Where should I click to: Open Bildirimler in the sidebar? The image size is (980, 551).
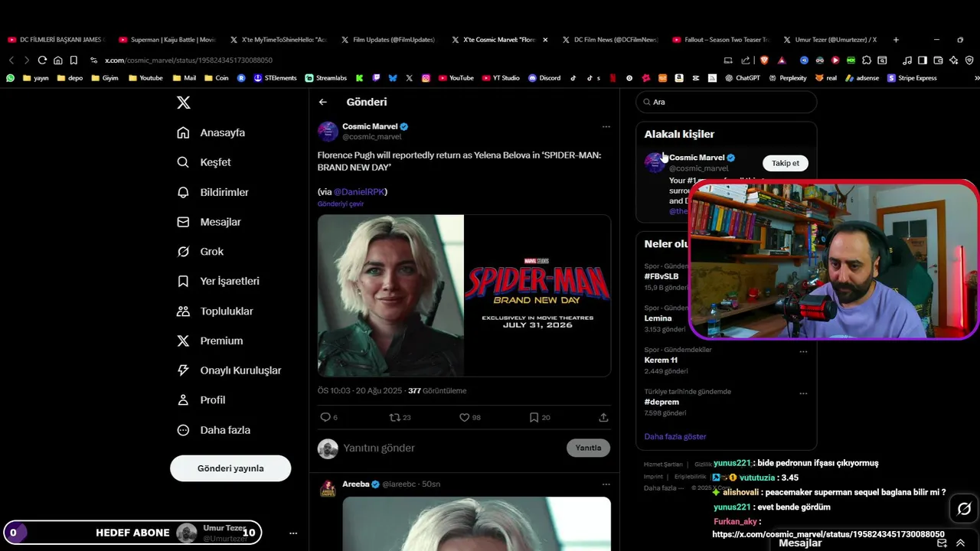[x=213, y=192]
